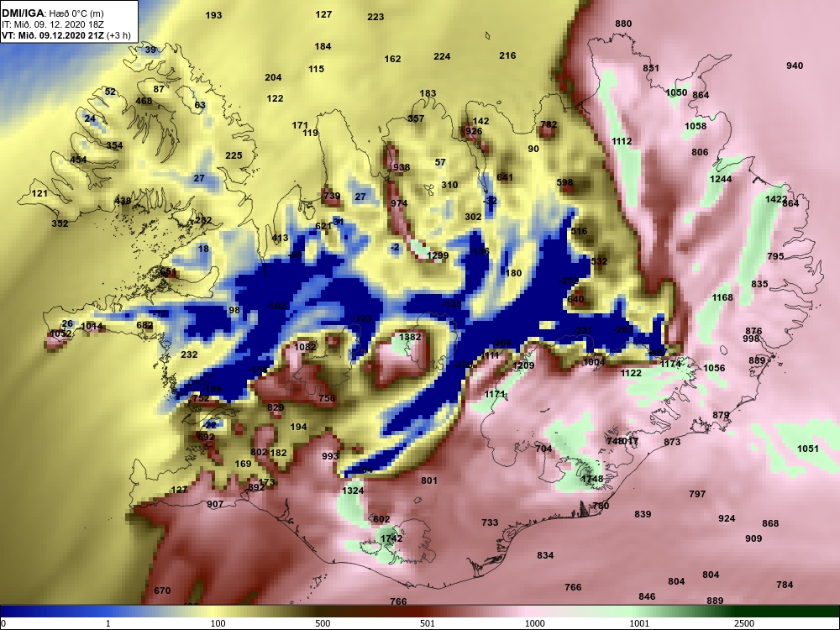The image size is (840, 630).
Task: Click the 'VT: Mið. 09.12.2020 21Z (+3 h)' line
Action: 66,35
